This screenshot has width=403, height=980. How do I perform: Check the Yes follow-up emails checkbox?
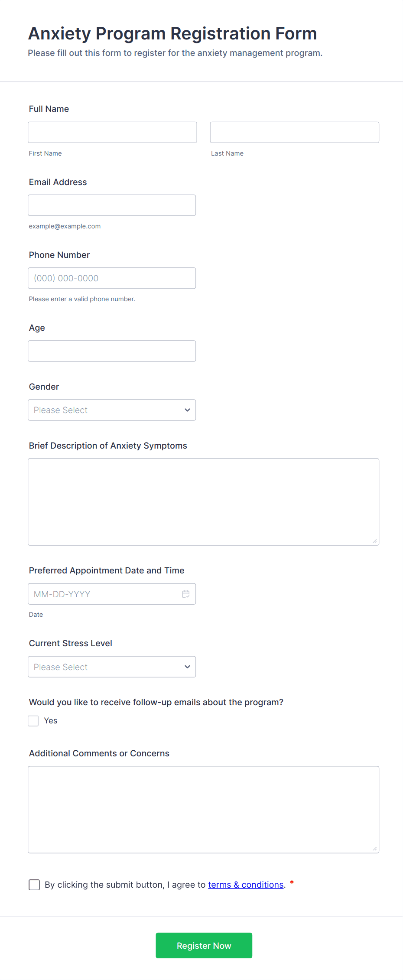click(33, 721)
